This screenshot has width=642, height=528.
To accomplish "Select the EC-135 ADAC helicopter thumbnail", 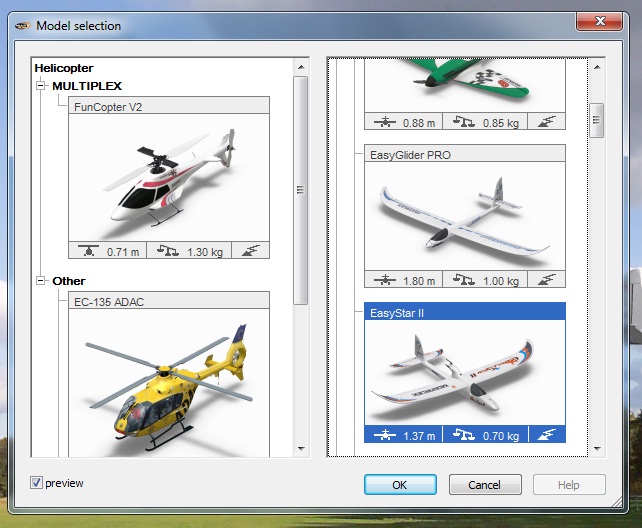I will pyautogui.click(x=169, y=383).
